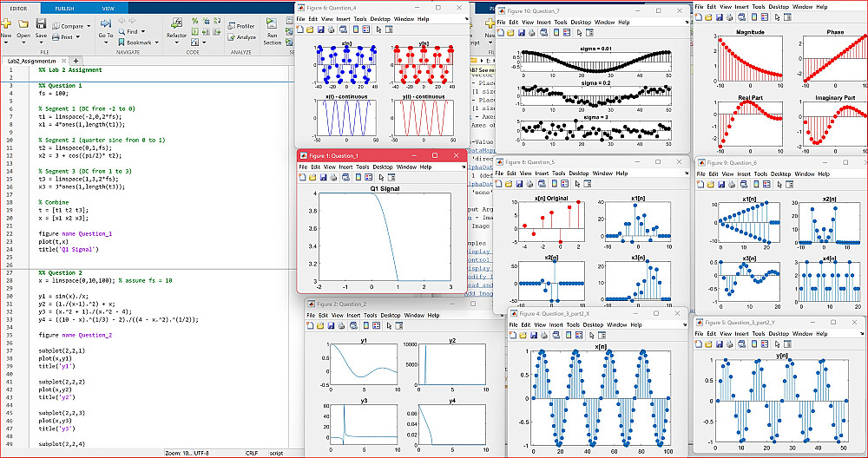Expand the Save dropdown arrow
Viewport: 868px width, 458px height.
click(x=41, y=43)
